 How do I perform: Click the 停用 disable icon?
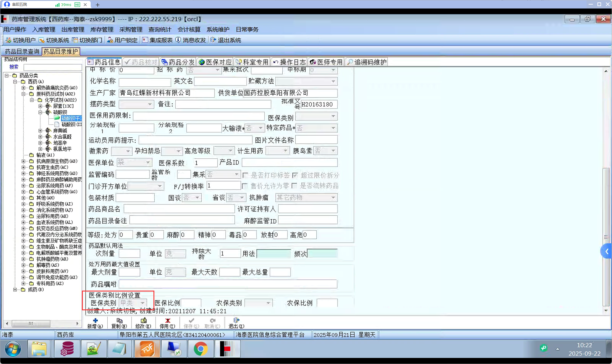(x=167, y=321)
